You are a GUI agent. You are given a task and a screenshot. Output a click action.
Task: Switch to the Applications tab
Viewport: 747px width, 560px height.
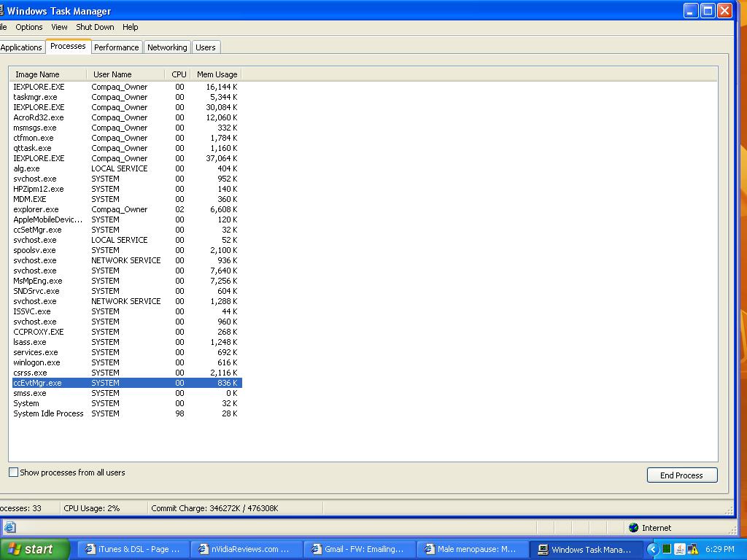pyautogui.click(x=21, y=47)
